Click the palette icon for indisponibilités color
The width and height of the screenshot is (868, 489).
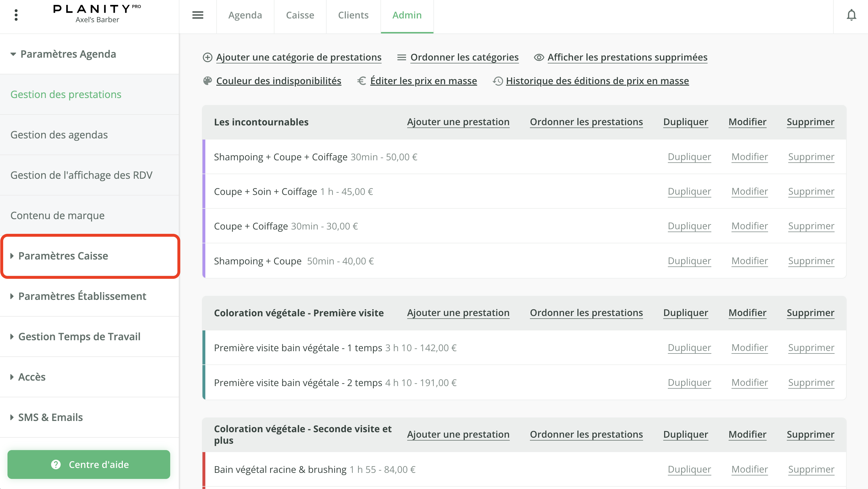[x=207, y=81]
